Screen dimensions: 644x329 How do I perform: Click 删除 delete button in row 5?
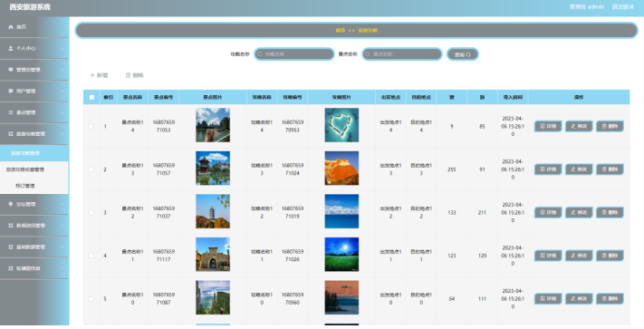click(610, 298)
